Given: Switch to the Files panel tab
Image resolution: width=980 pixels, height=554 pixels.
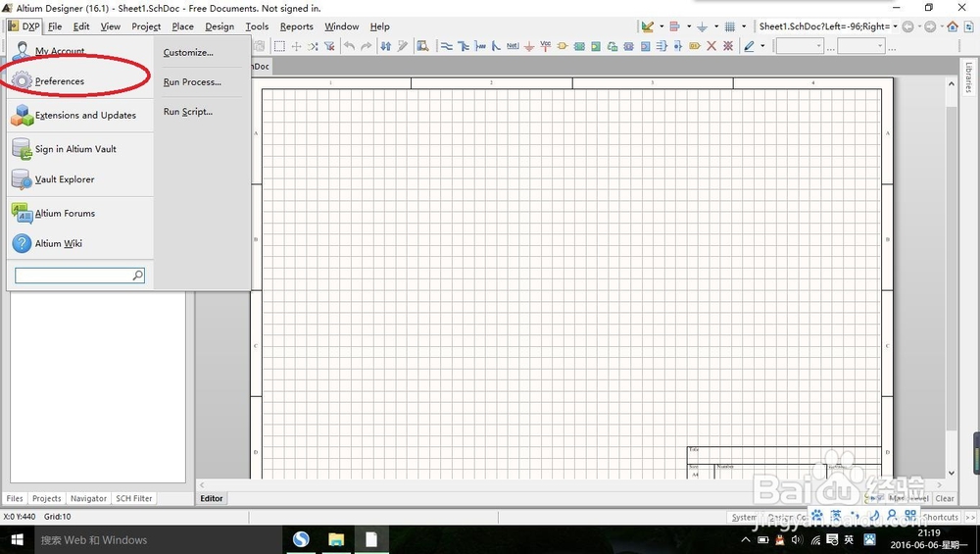Looking at the screenshot, I should 15,498.
